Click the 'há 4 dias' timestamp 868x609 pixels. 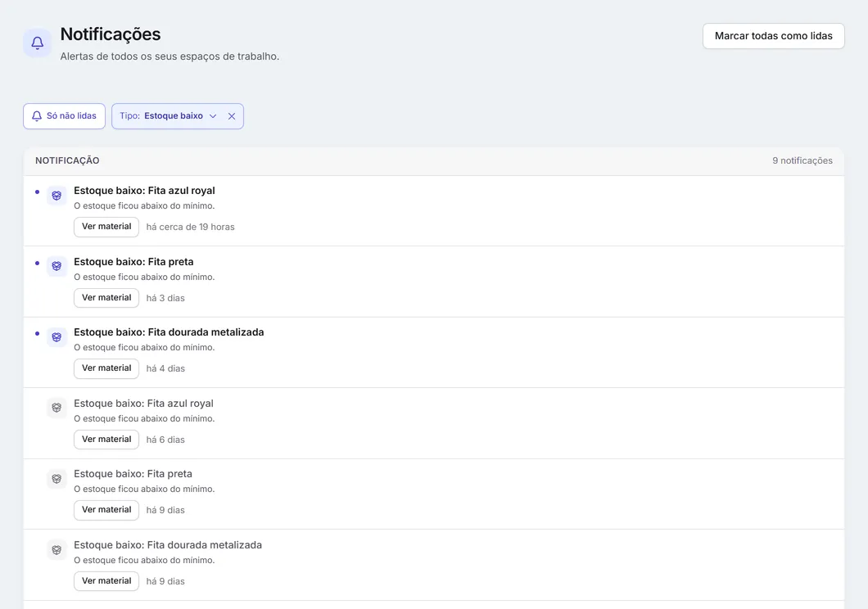[x=165, y=368]
